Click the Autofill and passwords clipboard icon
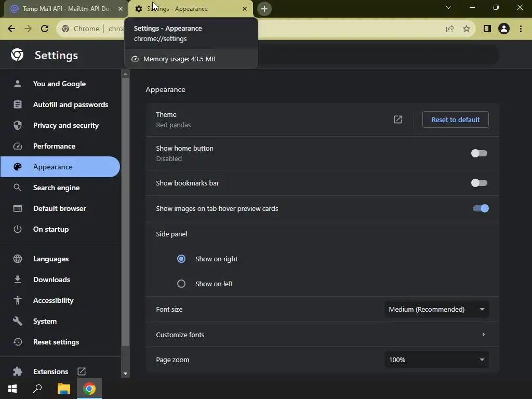Viewport: 532px width, 399px height. click(18, 104)
